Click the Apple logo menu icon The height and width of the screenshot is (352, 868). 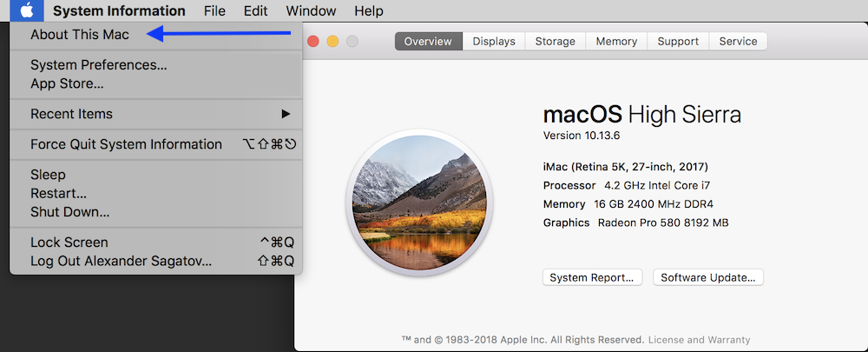click(x=28, y=11)
